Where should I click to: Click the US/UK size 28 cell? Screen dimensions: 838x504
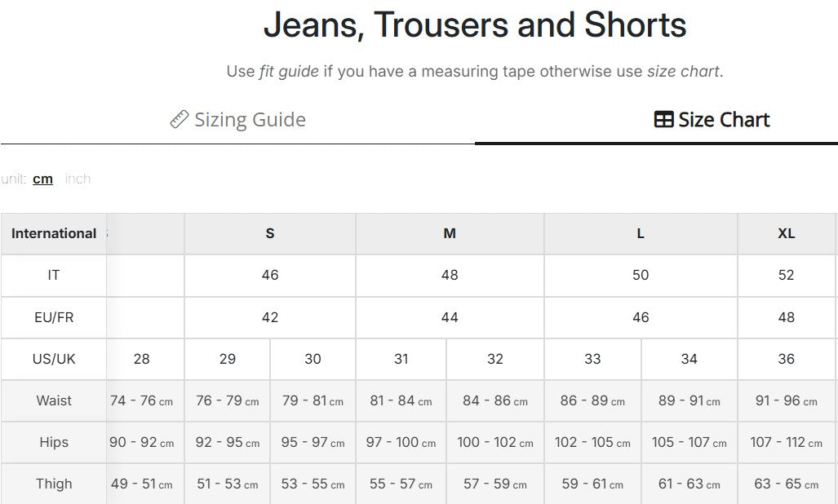[x=142, y=359]
